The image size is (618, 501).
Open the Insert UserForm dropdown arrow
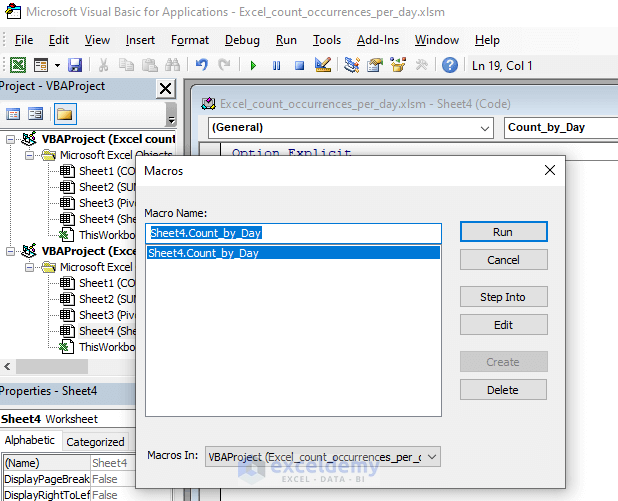click(58, 65)
